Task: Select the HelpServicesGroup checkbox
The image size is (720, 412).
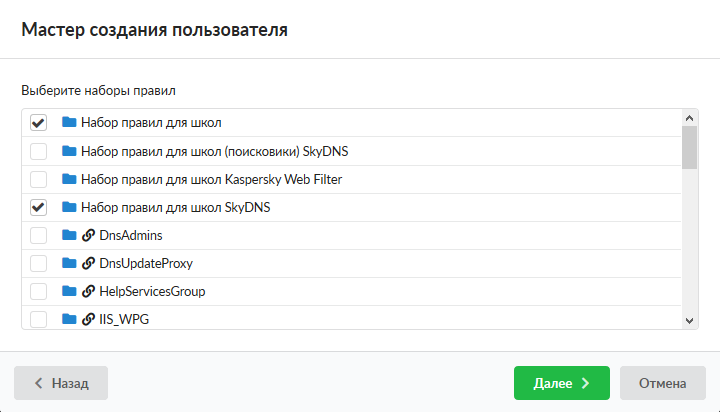Action: pyautogui.click(x=39, y=292)
